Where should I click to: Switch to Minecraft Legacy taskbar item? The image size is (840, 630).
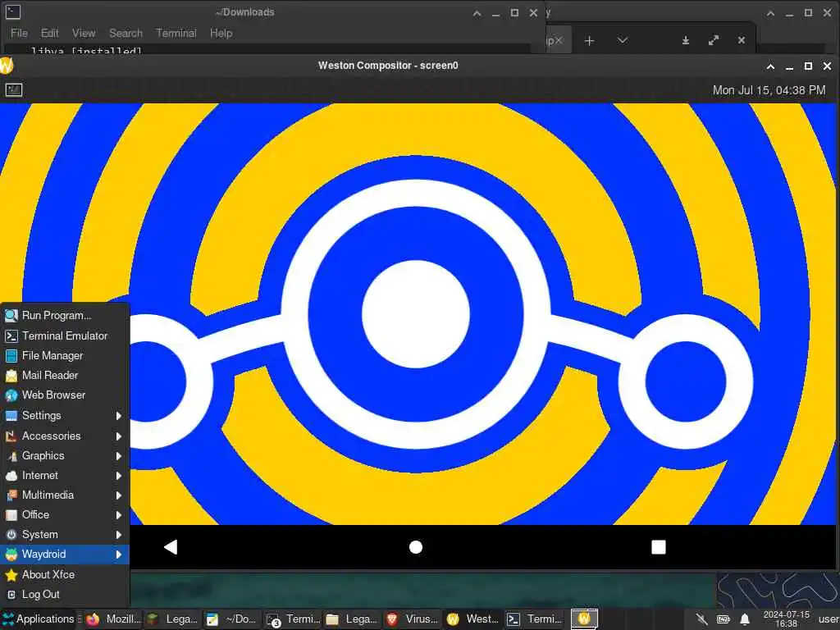tap(172, 619)
